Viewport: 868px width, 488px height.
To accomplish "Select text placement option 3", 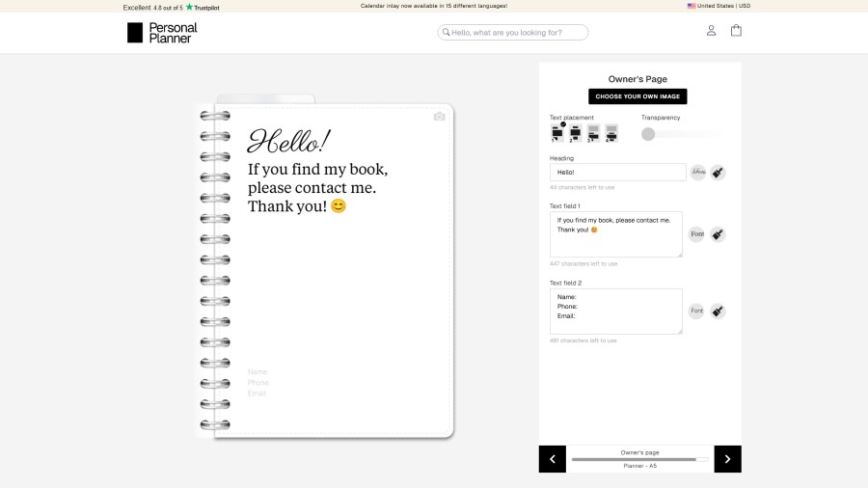I will (x=593, y=133).
